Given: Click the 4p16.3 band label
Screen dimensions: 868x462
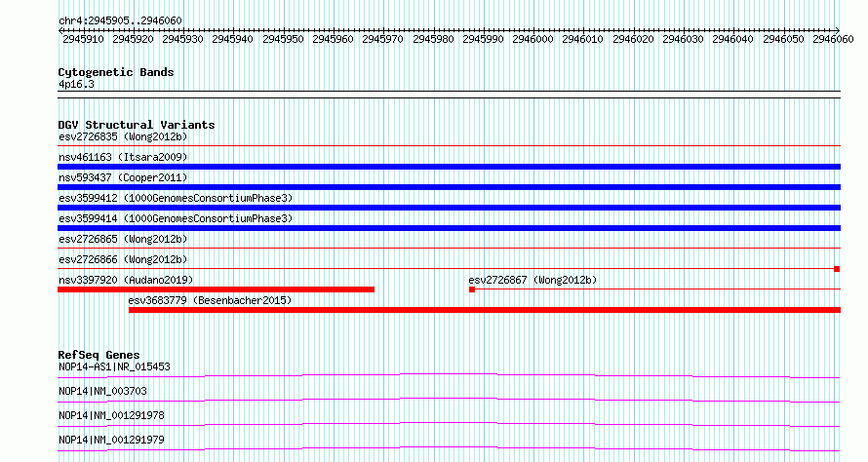Looking at the screenshot, I should (76, 84).
